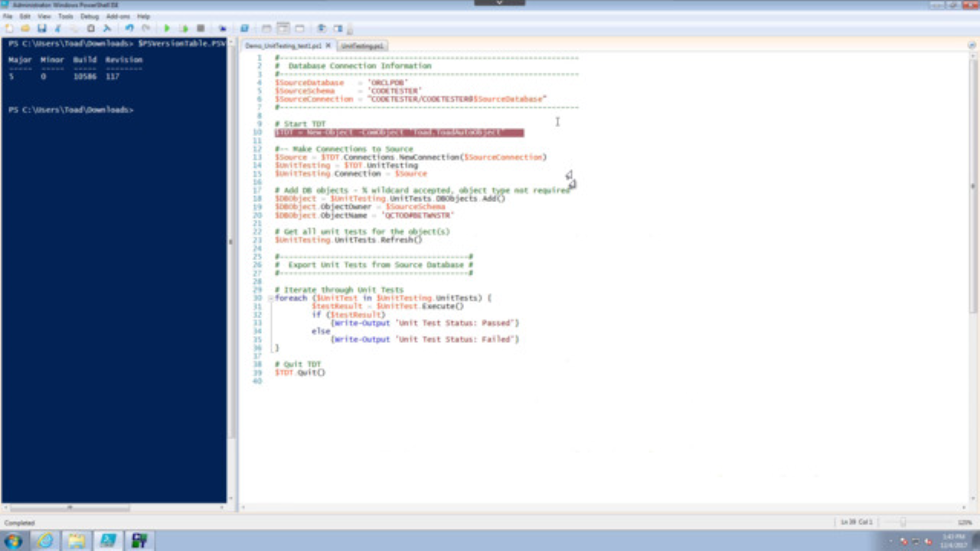Screen dimensions: 980x551
Task: Open the Tools menu
Action: point(66,15)
